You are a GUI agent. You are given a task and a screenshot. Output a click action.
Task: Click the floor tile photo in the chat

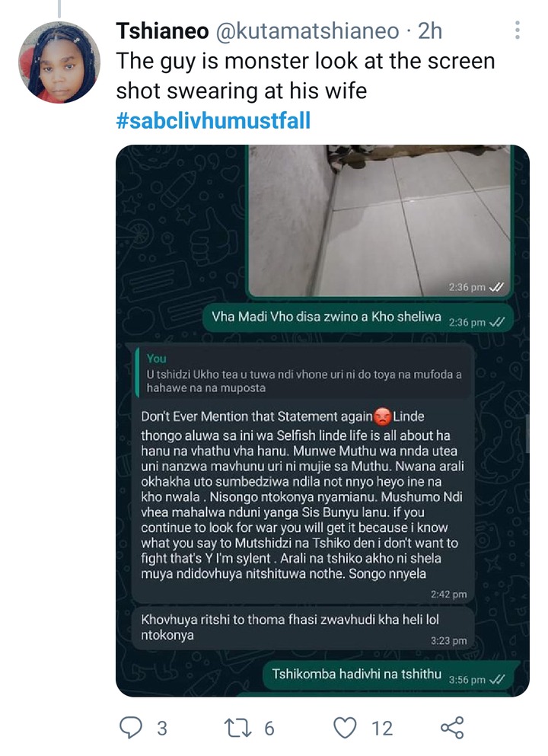tap(380, 221)
